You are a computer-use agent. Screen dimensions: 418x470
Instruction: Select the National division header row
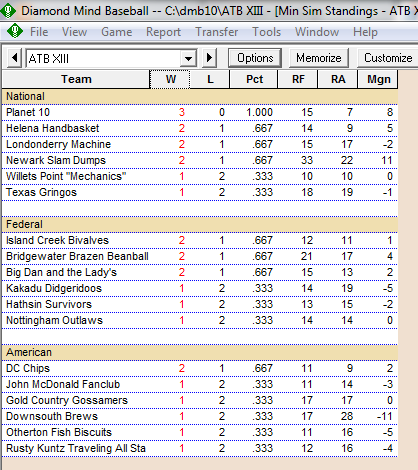pyautogui.click(x=200, y=96)
